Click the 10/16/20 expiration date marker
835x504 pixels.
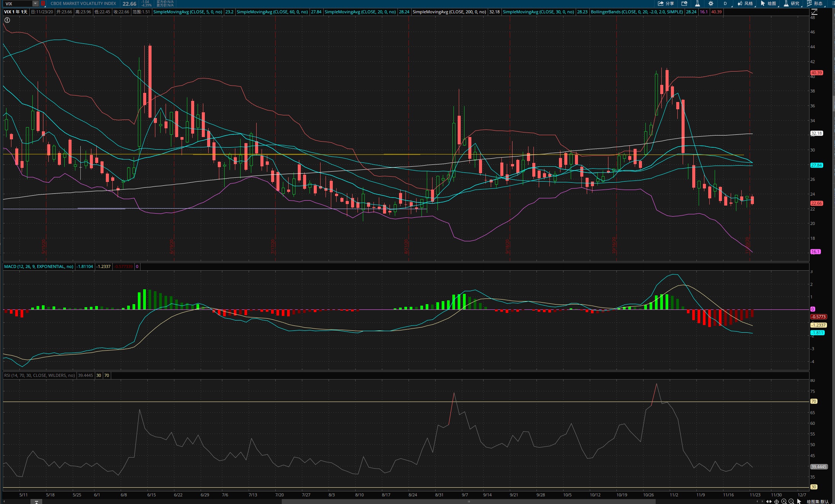[614, 245]
